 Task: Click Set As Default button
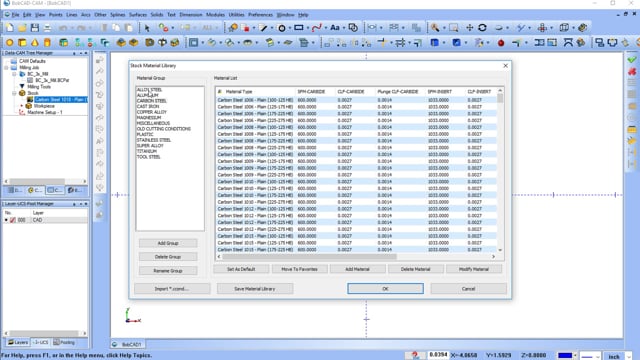pos(241,269)
